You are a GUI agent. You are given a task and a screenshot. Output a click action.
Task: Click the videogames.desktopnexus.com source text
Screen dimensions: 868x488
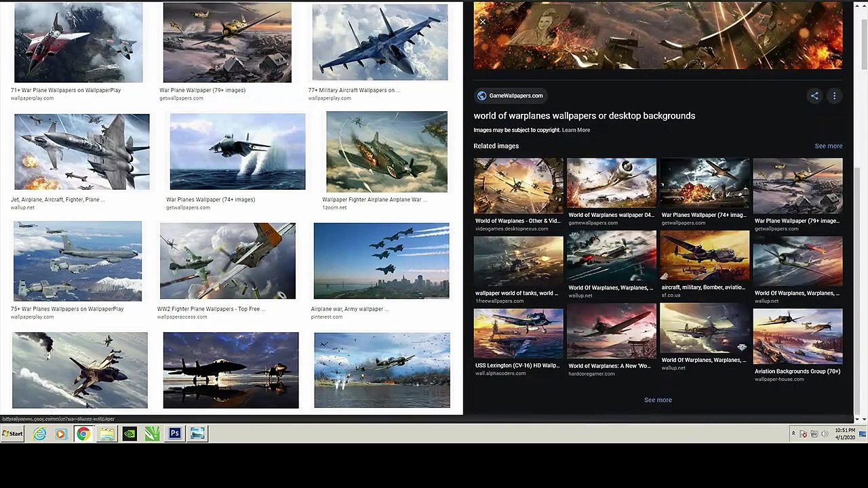tap(512, 229)
